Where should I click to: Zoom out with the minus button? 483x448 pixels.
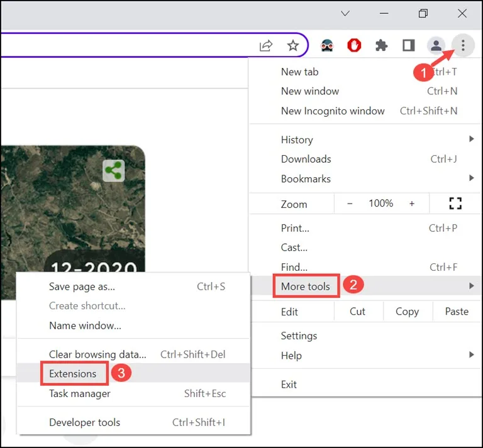[350, 204]
